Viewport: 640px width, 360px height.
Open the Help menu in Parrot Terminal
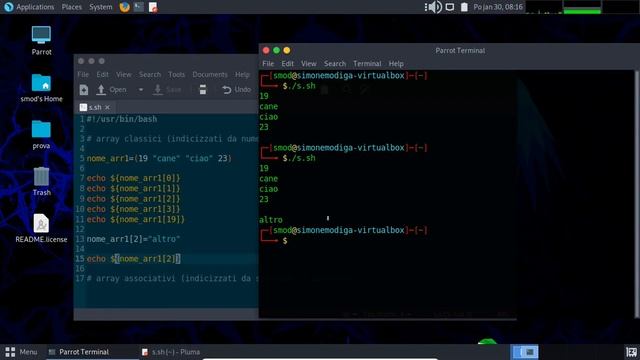396,64
